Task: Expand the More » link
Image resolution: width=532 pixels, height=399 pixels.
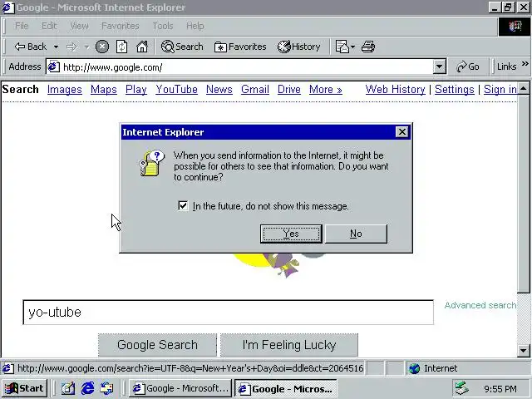Action: (x=325, y=89)
